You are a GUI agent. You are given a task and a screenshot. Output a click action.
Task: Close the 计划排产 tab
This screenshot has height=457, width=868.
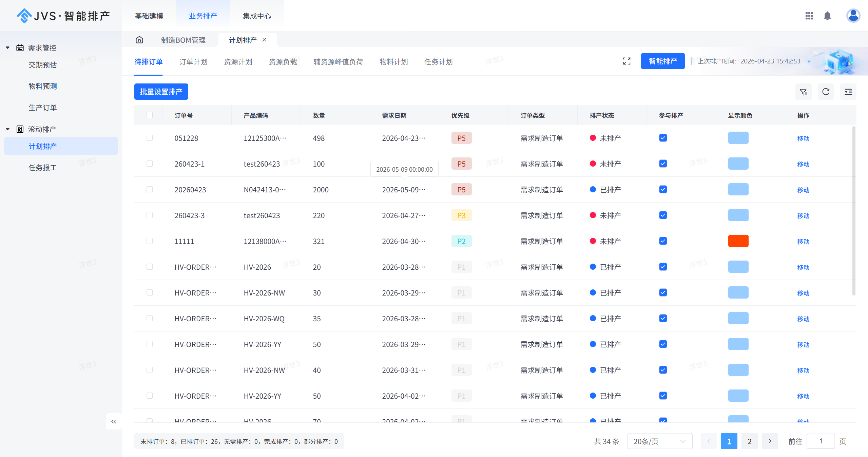click(x=264, y=40)
